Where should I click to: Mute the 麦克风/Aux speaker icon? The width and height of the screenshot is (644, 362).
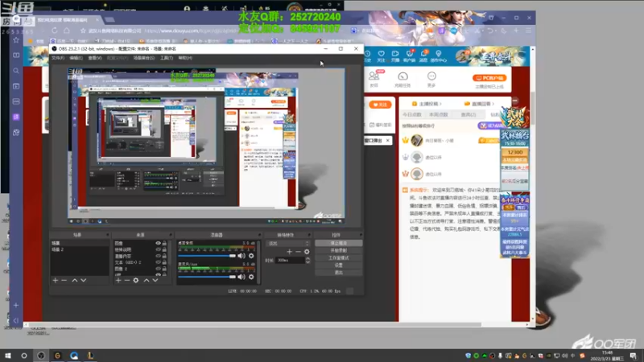click(242, 277)
